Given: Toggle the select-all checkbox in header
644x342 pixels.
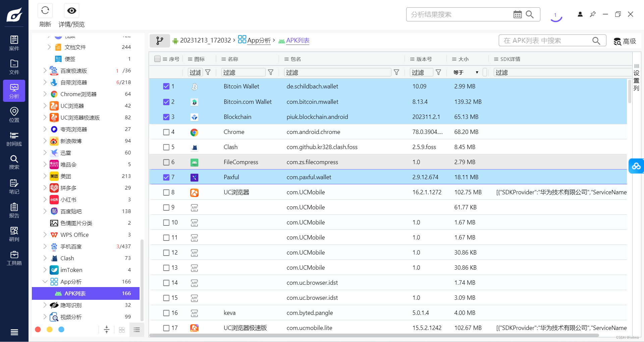Looking at the screenshot, I should tap(157, 59).
